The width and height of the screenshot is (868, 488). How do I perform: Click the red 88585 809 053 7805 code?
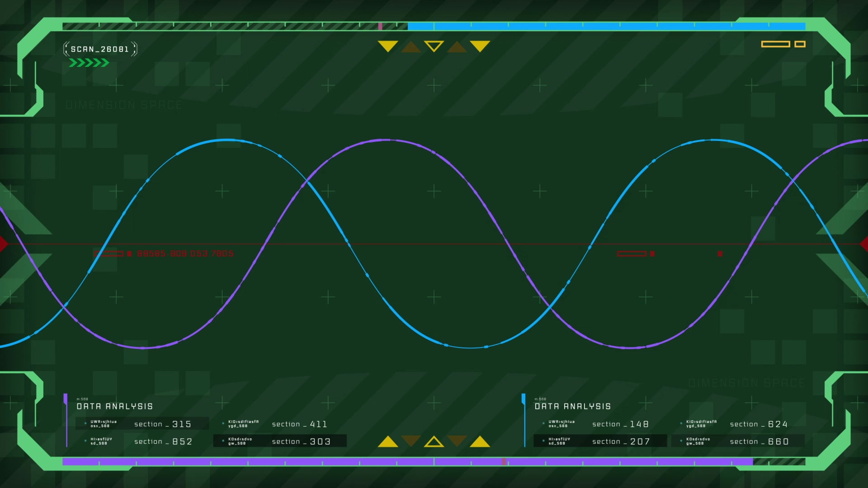(185, 253)
